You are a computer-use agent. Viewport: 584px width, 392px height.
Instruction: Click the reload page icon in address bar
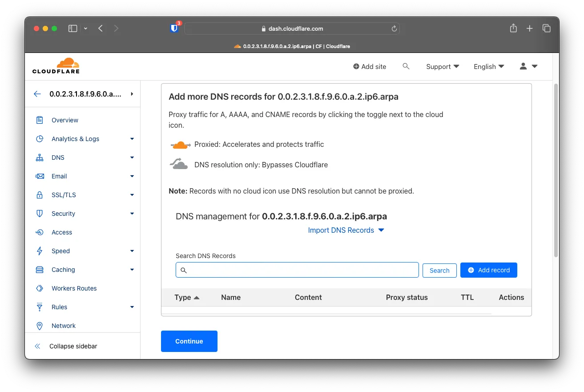pos(394,28)
